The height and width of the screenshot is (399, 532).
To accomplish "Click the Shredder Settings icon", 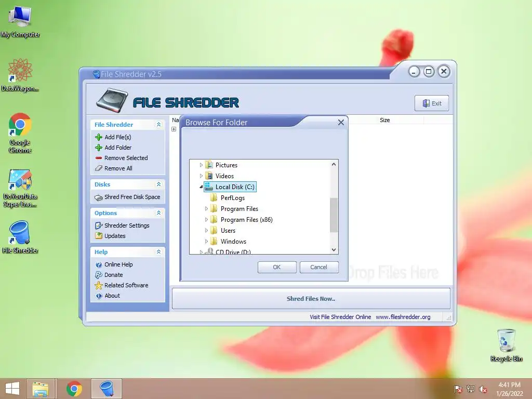I will 98,225.
